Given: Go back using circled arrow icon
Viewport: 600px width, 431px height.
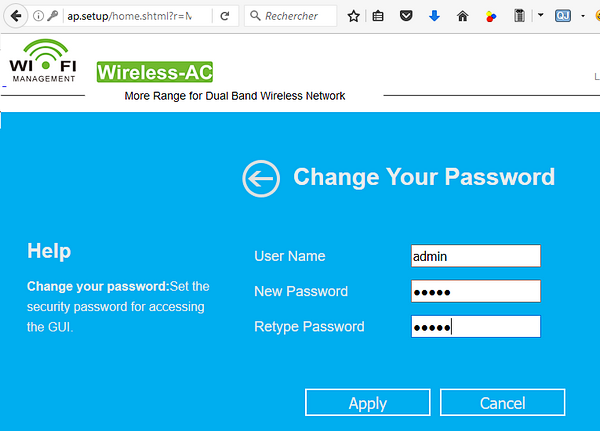Looking at the screenshot, I should [x=261, y=178].
